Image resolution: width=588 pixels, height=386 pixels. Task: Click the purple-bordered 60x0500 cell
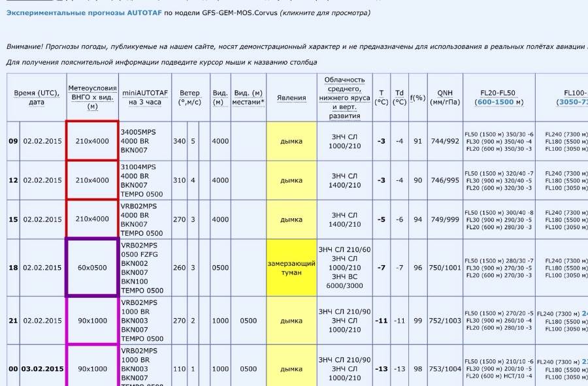pos(92,268)
